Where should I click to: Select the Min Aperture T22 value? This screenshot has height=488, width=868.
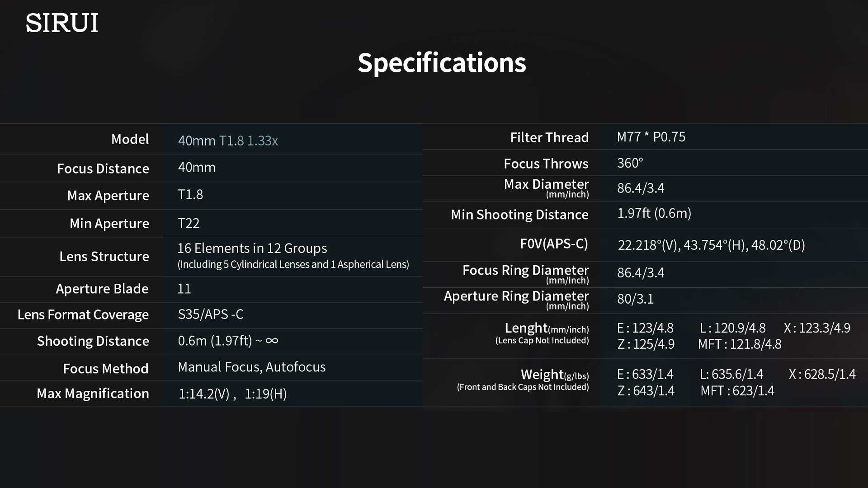pos(189,223)
